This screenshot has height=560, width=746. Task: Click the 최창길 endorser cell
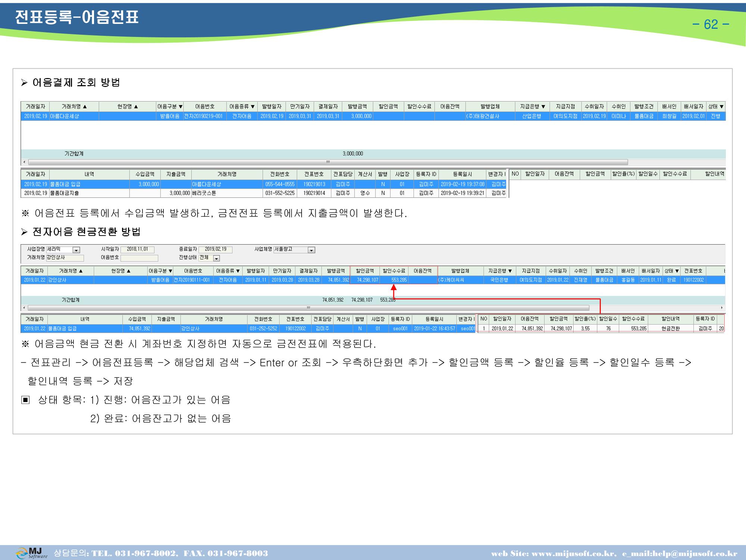[x=669, y=116]
